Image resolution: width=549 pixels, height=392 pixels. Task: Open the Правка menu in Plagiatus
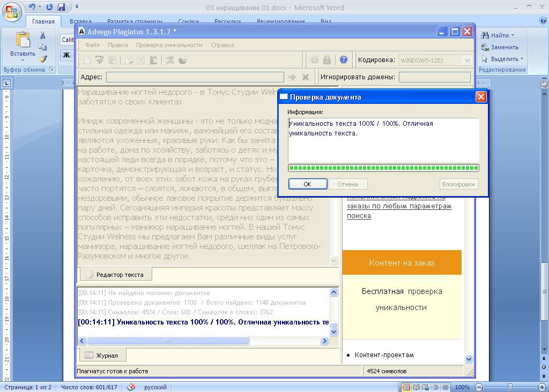[x=117, y=45]
